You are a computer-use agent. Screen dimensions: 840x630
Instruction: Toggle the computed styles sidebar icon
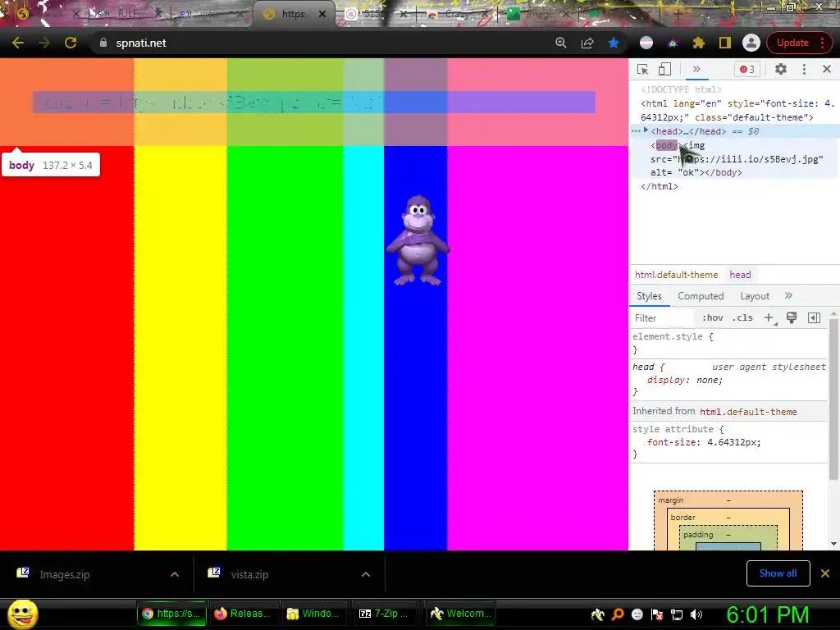(x=814, y=317)
